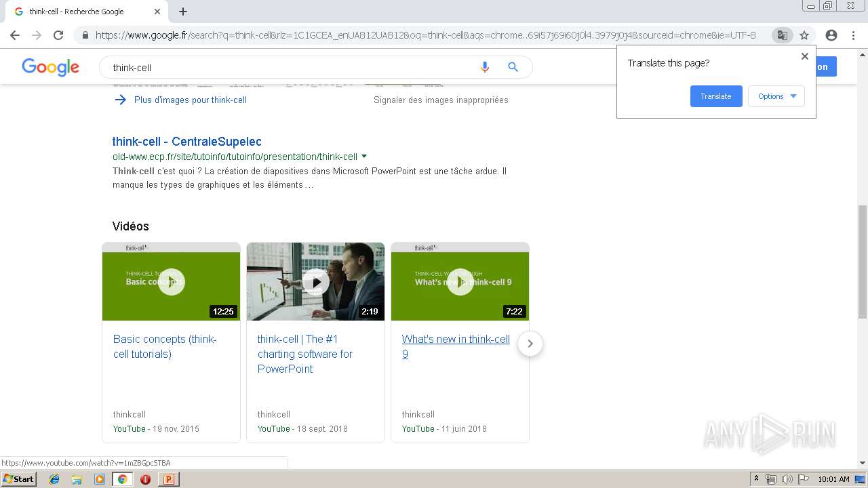
Task: Play the What's new in think-cell 9 video
Action: click(x=460, y=282)
